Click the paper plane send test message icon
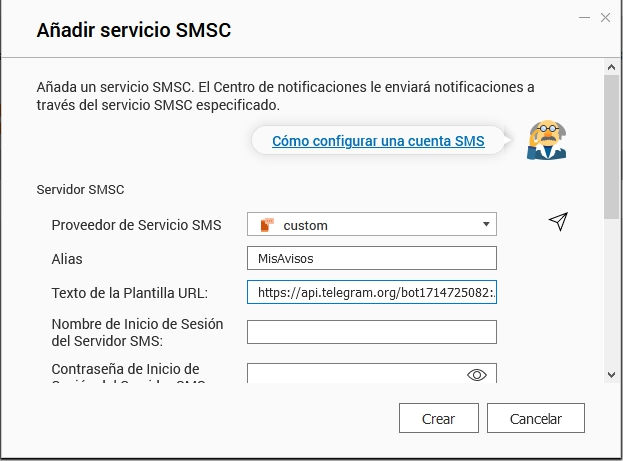The height and width of the screenshot is (461, 623). [558, 222]
